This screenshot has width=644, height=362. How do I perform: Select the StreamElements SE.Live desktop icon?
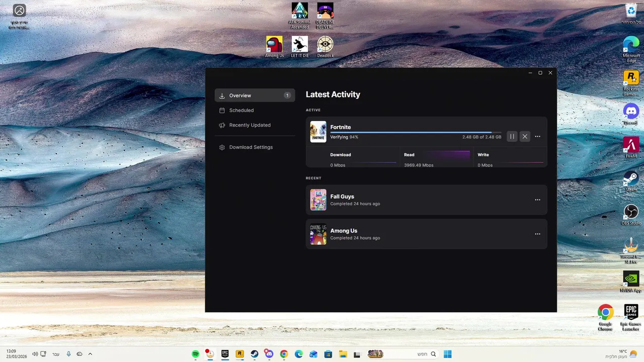tap(631, 251)
